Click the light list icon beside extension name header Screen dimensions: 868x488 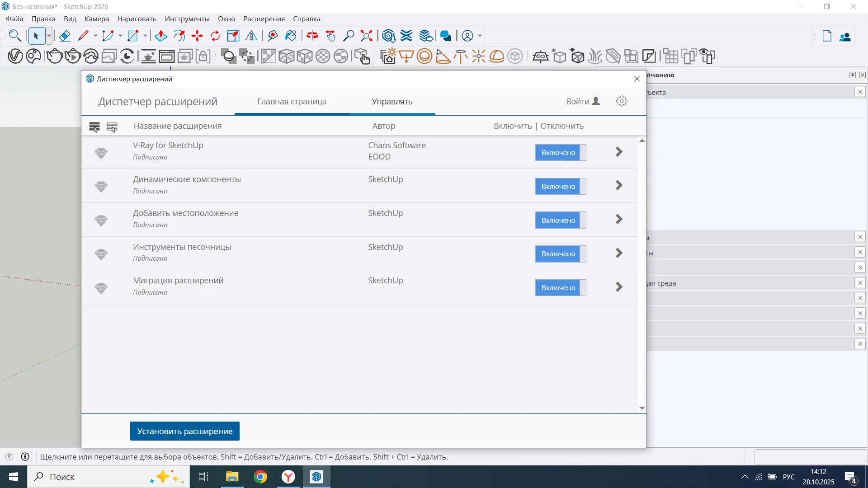[112, 127]
